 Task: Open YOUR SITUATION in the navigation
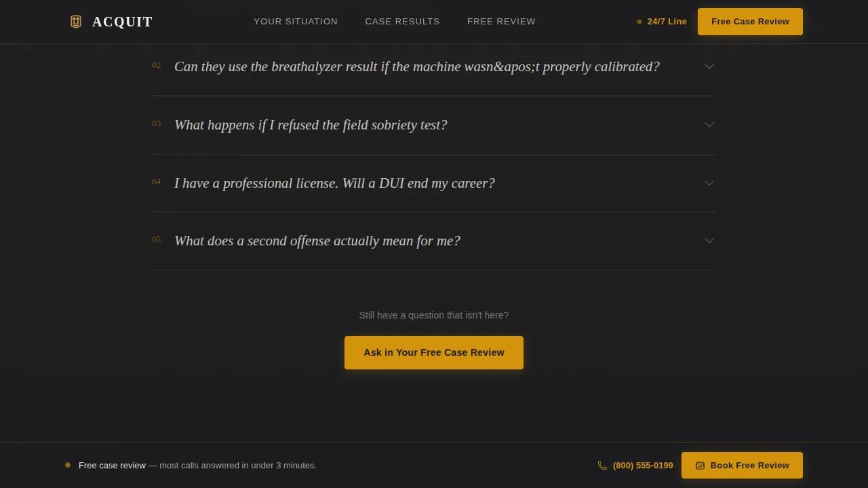point(296,21)
